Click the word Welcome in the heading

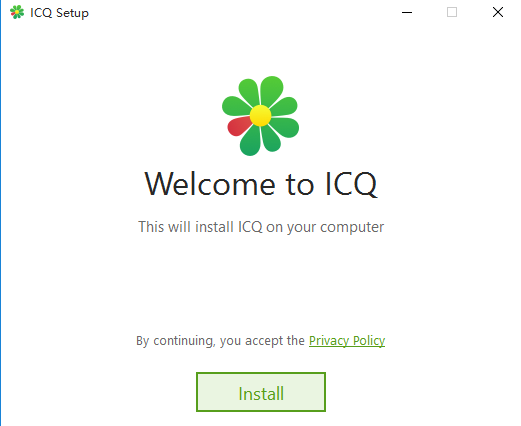pos(210,184)
